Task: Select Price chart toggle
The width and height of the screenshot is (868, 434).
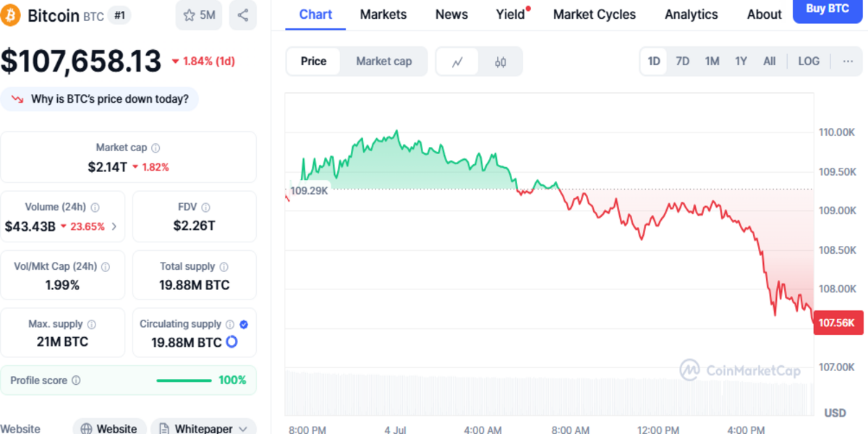Action: 313,61
